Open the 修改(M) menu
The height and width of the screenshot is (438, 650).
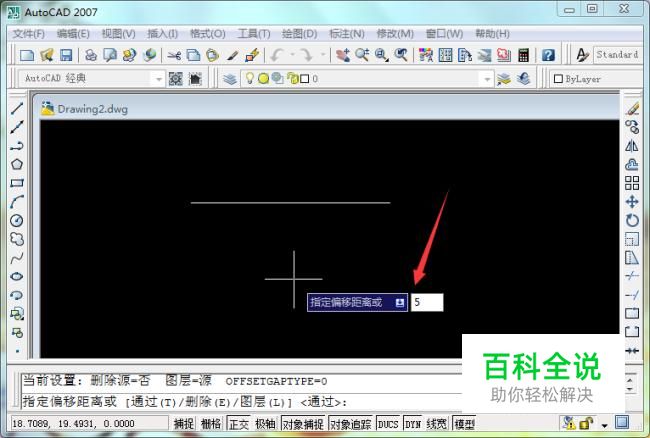pyautogui.click(x=395, y=34)
